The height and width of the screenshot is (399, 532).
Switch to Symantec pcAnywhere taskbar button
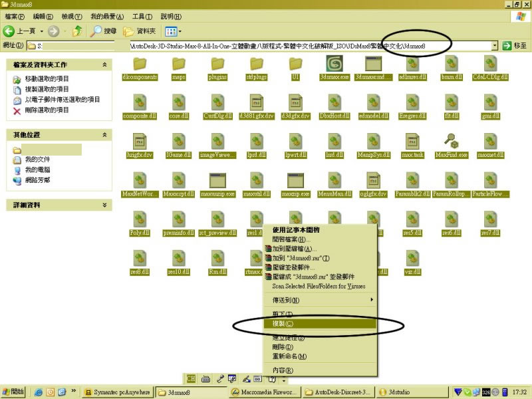[x=118, y=392]
